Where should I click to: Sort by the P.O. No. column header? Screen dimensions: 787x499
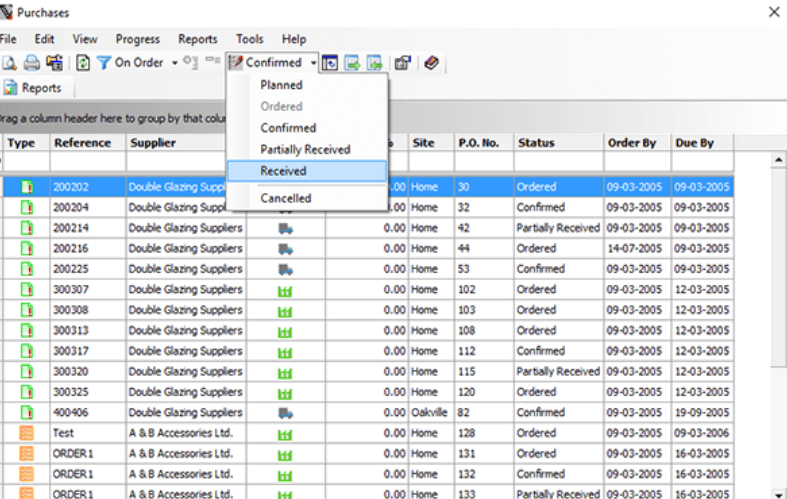tap(484, 143)
